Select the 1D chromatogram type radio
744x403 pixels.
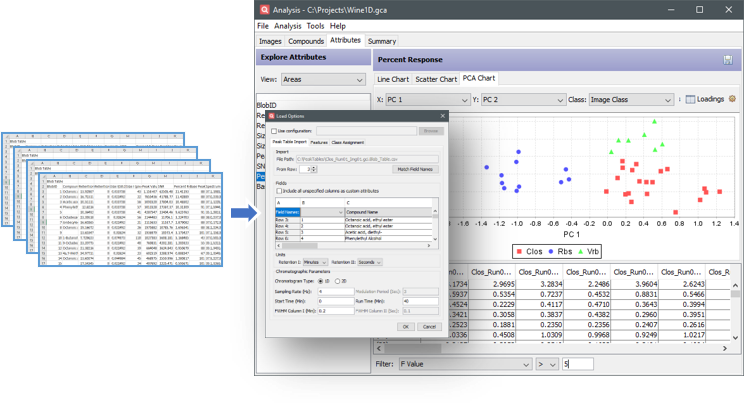(321, 281)
